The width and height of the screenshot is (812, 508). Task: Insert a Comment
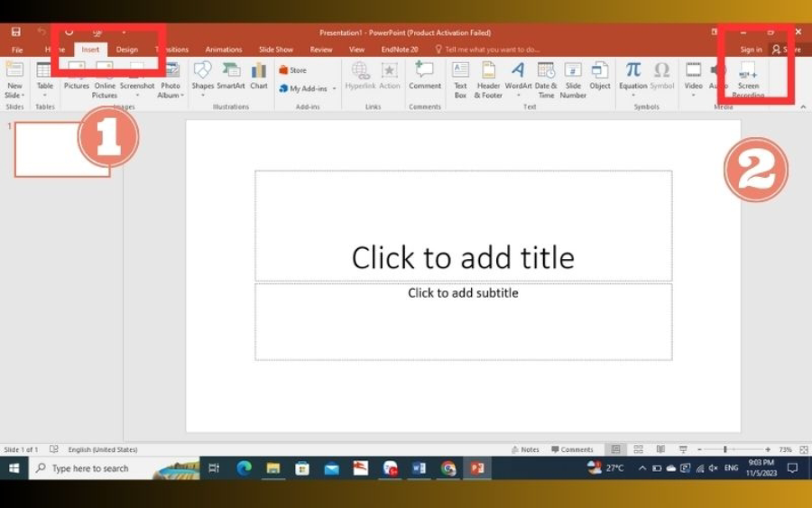coord(425,76)
